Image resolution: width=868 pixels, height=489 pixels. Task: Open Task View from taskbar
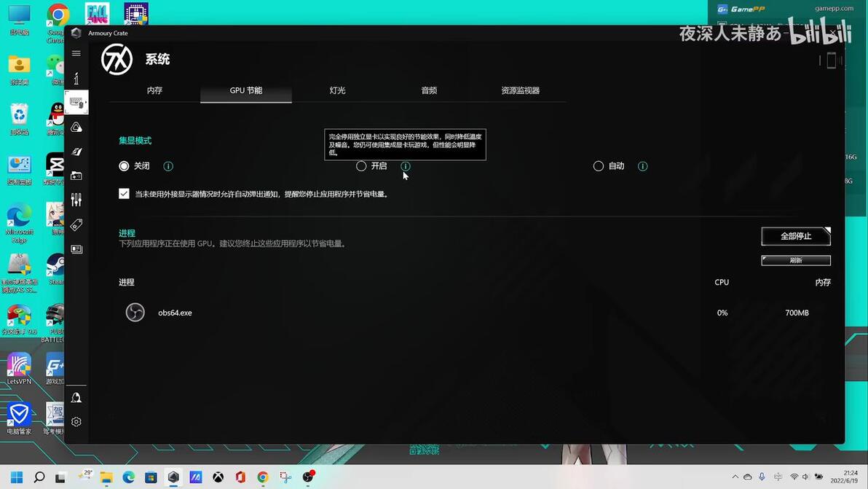click(60, 477)
